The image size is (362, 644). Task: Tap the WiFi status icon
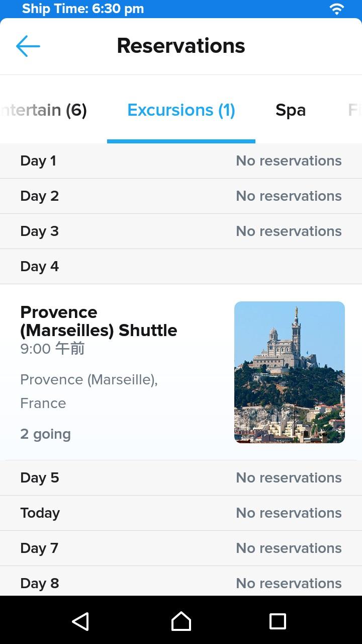[x=336, y=9]
